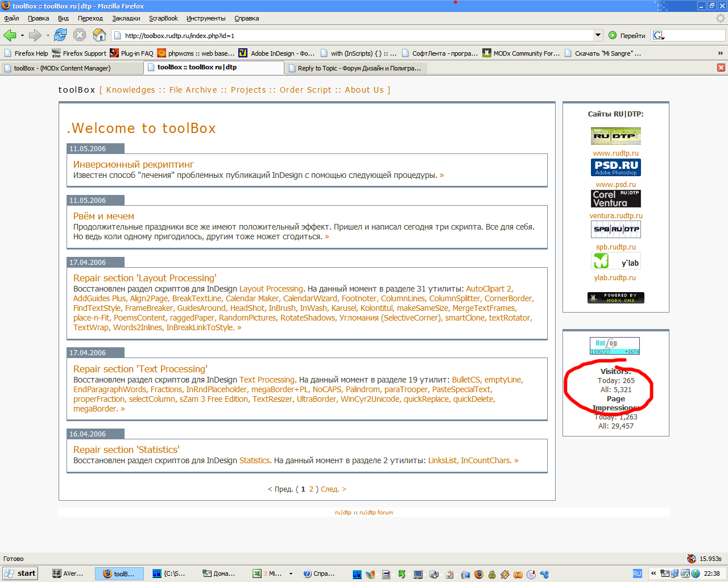
Task: Expand the address bar URL dropdown
Action: [598, 35]
